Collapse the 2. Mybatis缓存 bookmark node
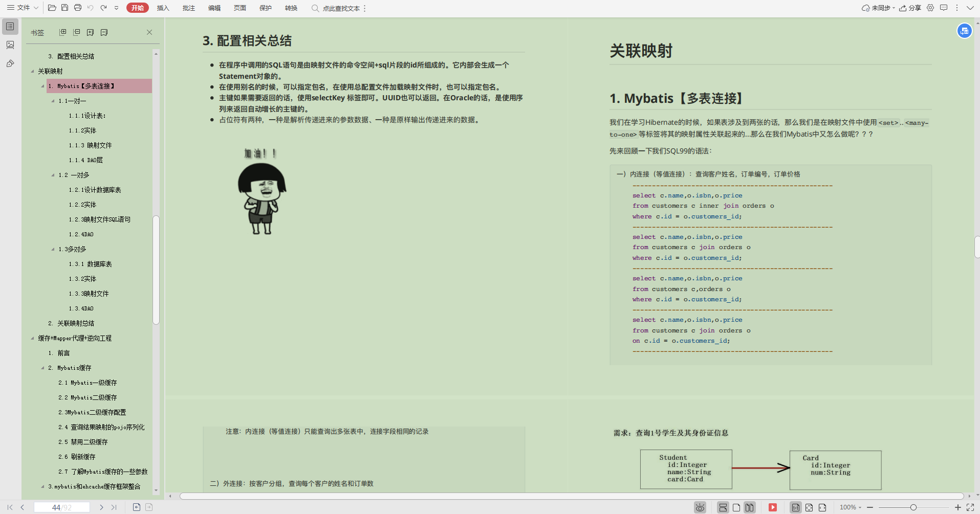 click(x=42, y=368)
